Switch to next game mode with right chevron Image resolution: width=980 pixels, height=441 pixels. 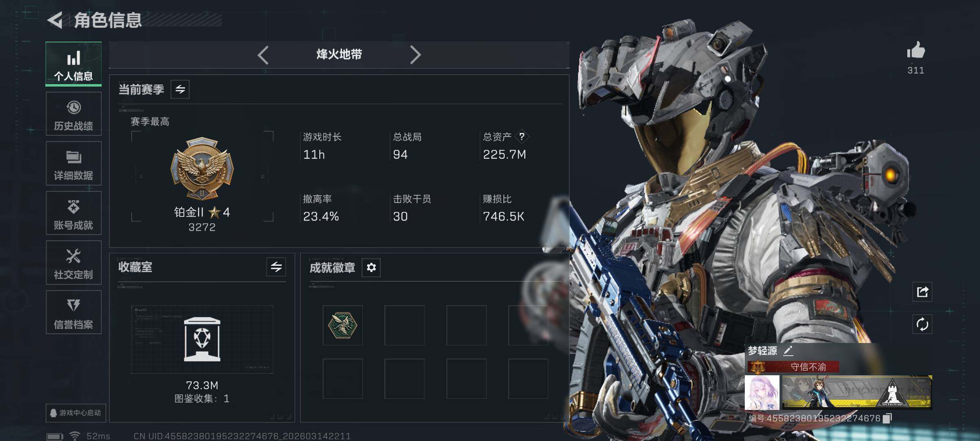[x=415, y=55]
